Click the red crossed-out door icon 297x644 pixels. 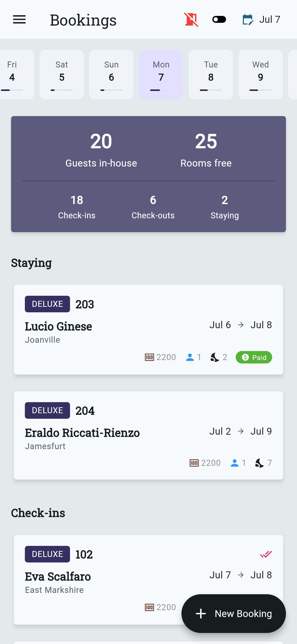191,20
